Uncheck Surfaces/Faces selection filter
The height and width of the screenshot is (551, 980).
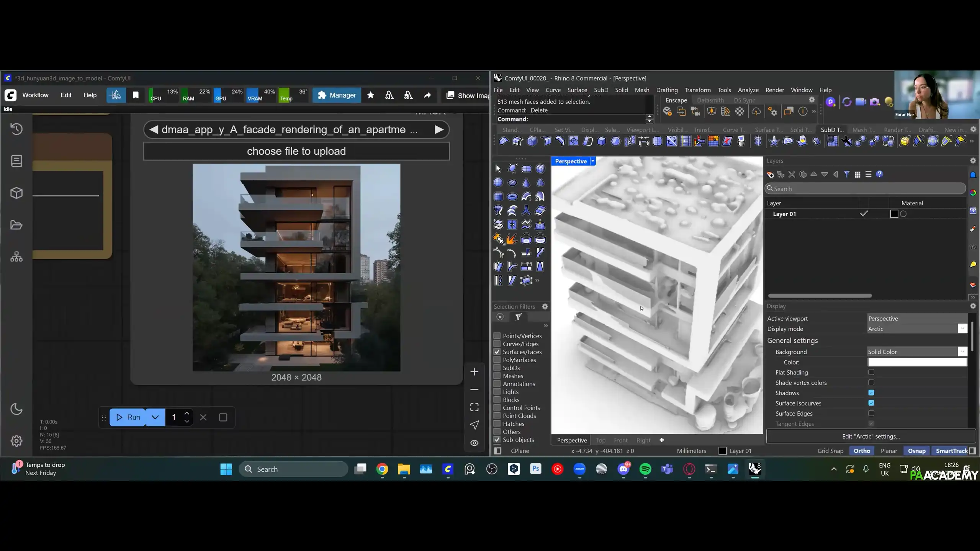click(x=497, y=352)
